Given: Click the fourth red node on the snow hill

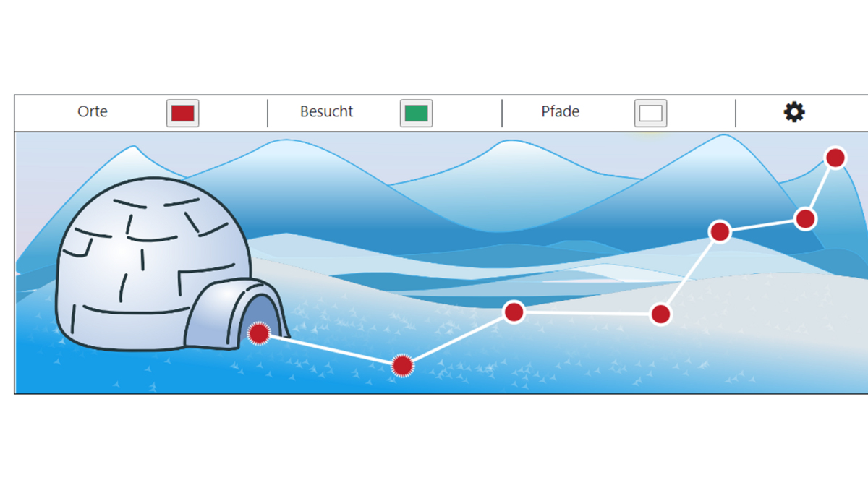Looking at the screenshot, I should pos(660,314).
